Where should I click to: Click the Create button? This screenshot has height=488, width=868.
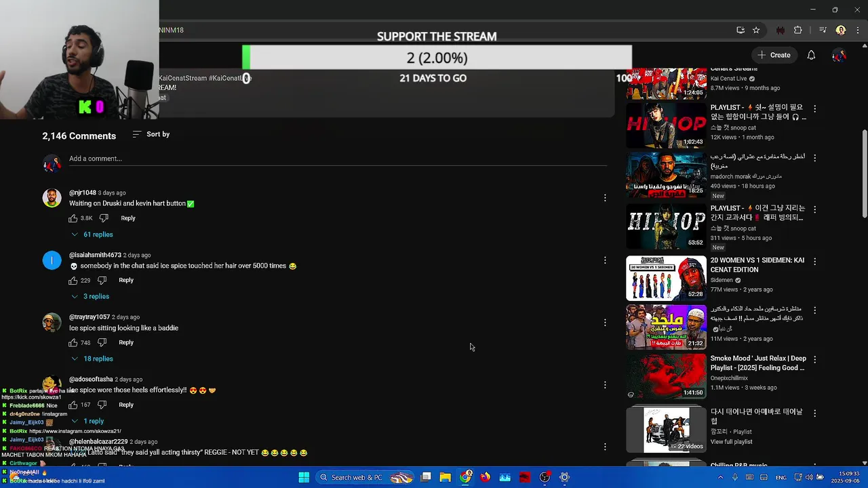774,55
